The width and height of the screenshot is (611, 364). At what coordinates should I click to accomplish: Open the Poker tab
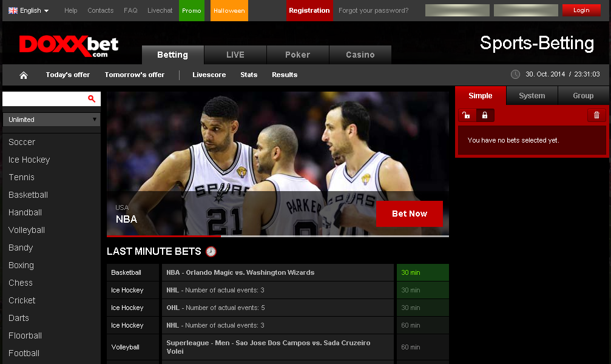point(298,55)
